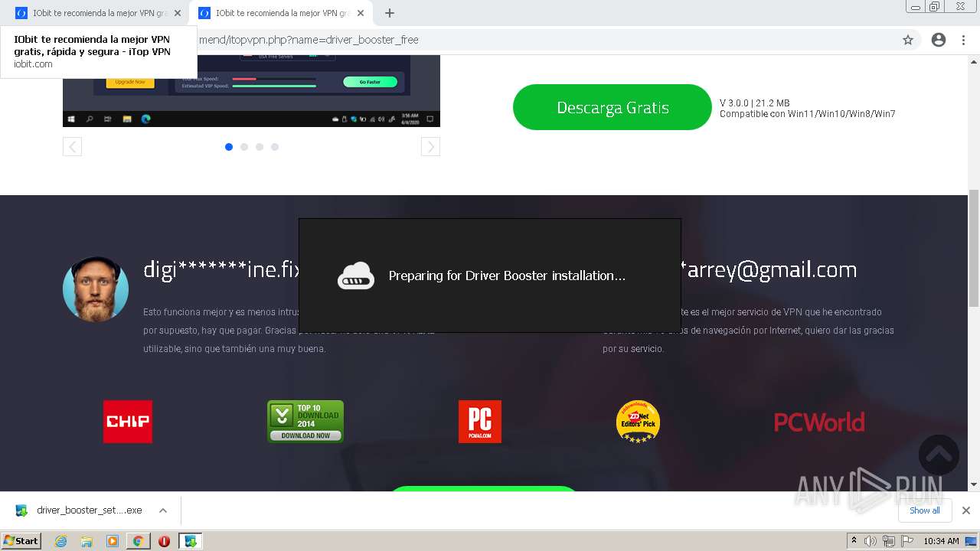Click Show all downloads

[x=925, y=510]
